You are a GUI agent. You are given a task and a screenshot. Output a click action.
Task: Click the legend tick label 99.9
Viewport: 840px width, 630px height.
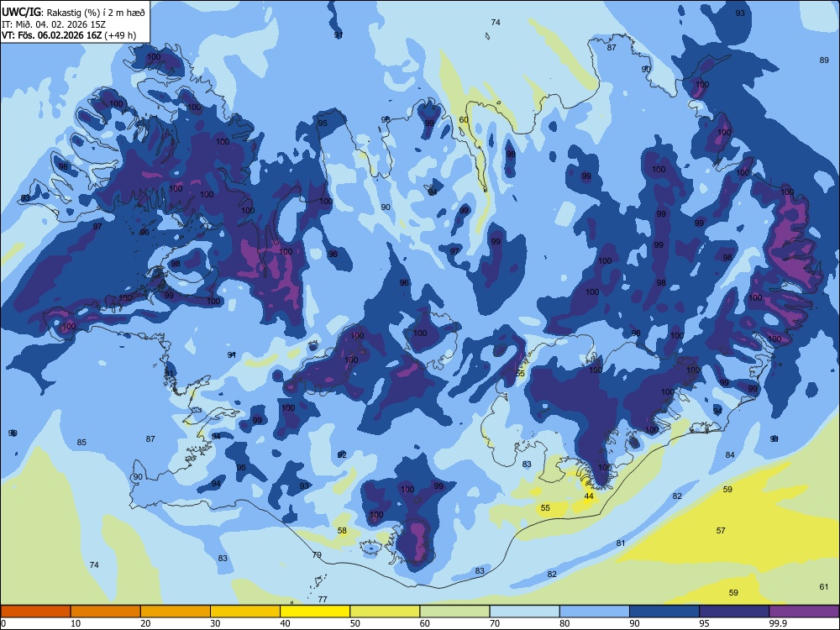777,623
